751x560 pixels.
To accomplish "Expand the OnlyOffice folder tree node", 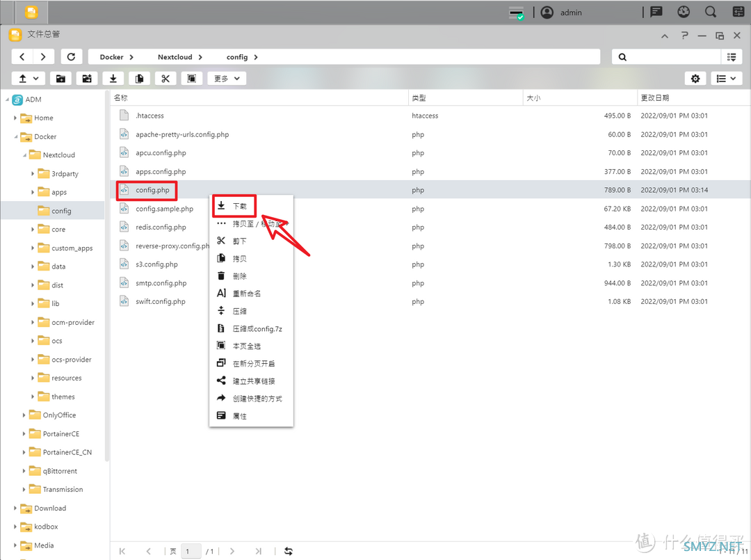I will (24, 415).
